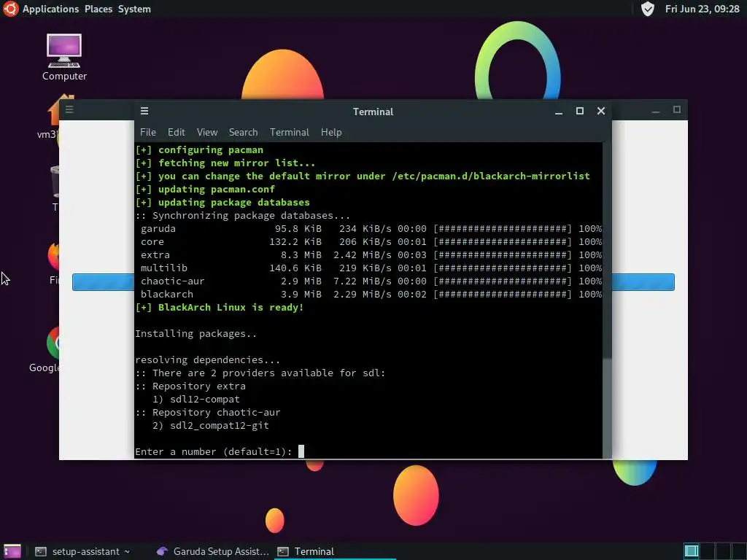The image size is (747, 560).
Task: Open the Terminal menu in menu bar
Action: 289,133
